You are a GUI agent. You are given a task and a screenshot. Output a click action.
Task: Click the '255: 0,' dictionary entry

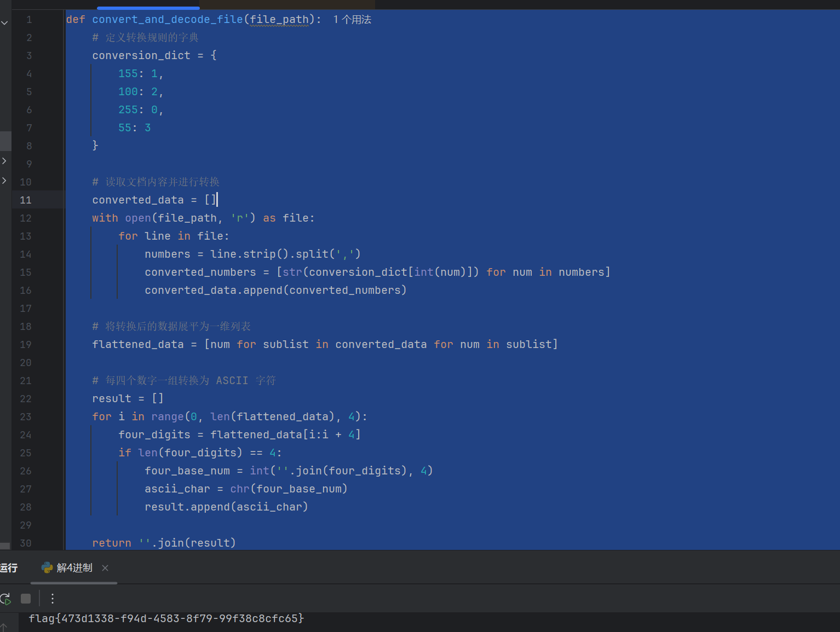(x=141, y=109)
